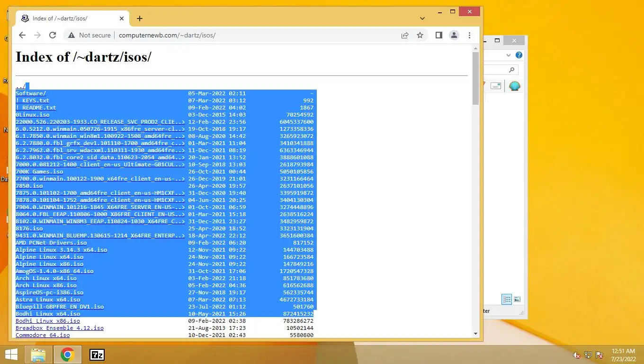Download 0Linux.iso

click(32, 115)
